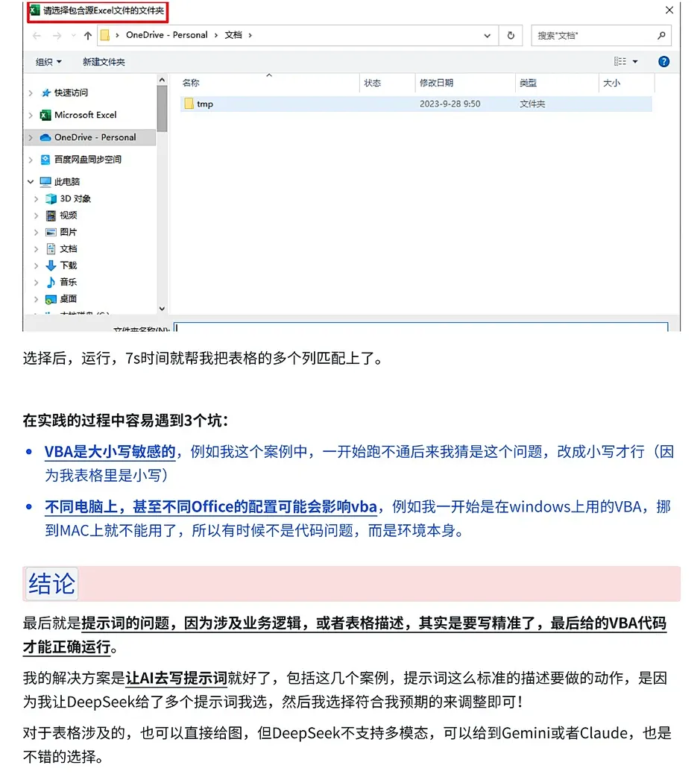Collapse the 此电脑 node
Image resolution: width=700 pixels, height=783 pixels.
(31, 182)
